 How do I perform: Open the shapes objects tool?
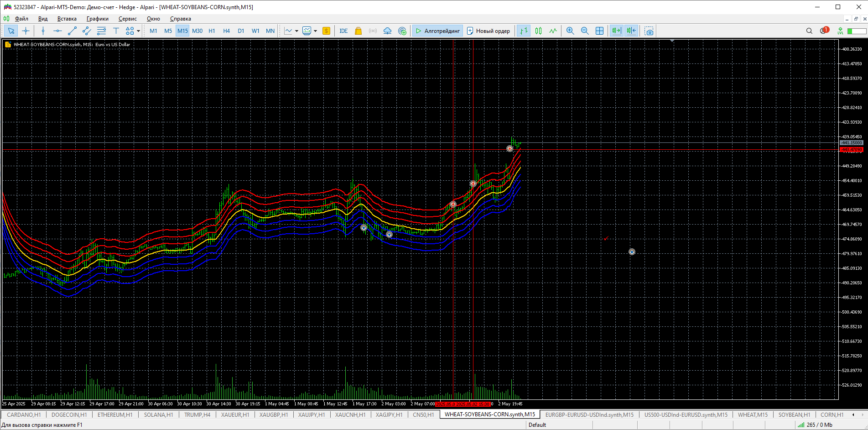pyautogui.click(x=130, y=31)
